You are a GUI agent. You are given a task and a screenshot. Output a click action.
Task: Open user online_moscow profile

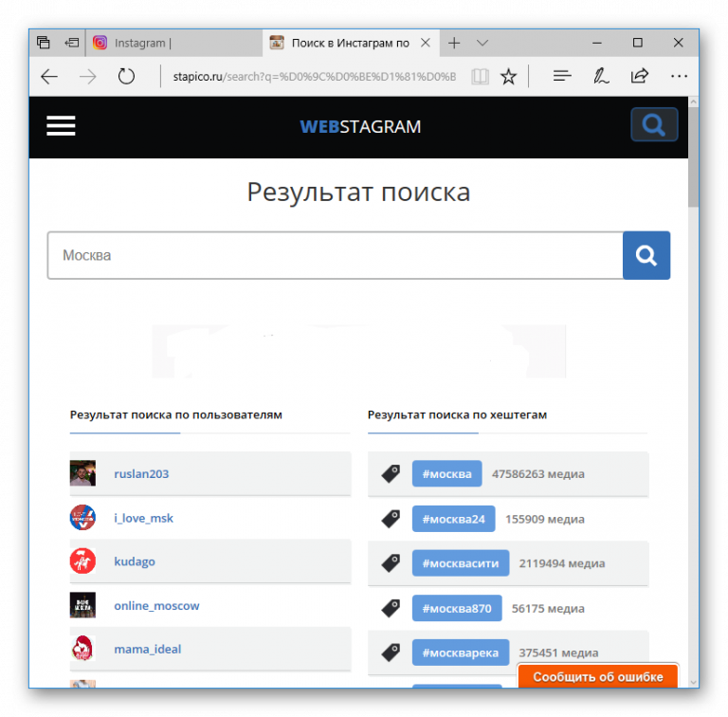(x=156, y=605)
